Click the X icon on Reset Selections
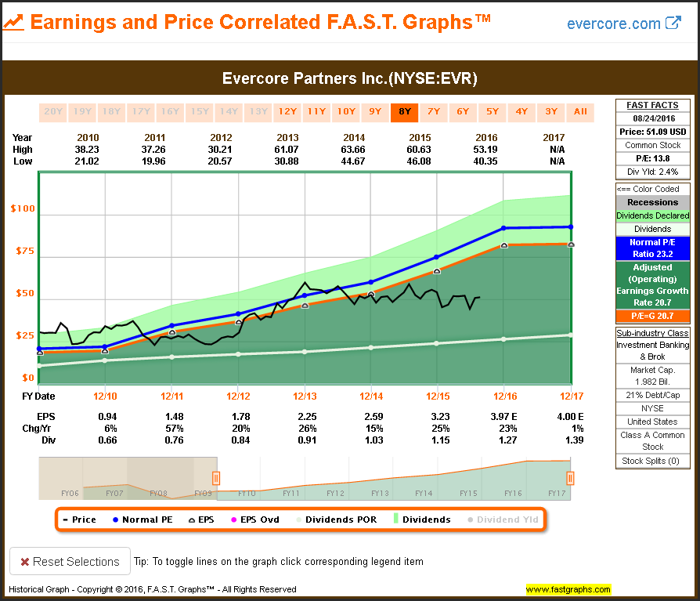Image resolution: width=700 pixels, height=601 pixels. pyautogui.click(x=25, y=561)
